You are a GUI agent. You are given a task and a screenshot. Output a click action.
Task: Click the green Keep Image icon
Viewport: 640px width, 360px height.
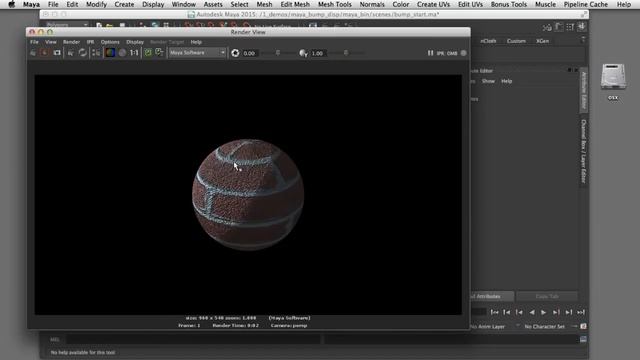148,53
